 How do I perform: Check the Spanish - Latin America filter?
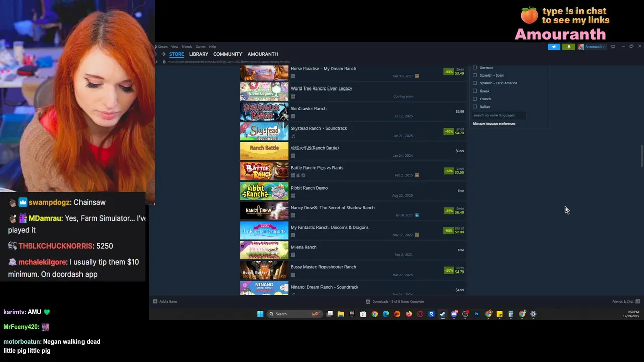[x=475, y=83]
